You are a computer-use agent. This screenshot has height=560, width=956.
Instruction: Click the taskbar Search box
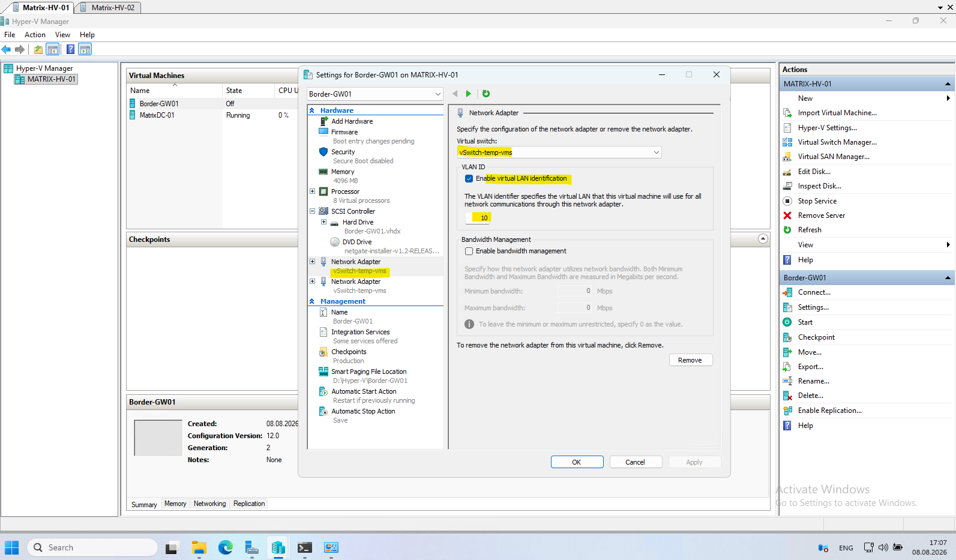92,547
